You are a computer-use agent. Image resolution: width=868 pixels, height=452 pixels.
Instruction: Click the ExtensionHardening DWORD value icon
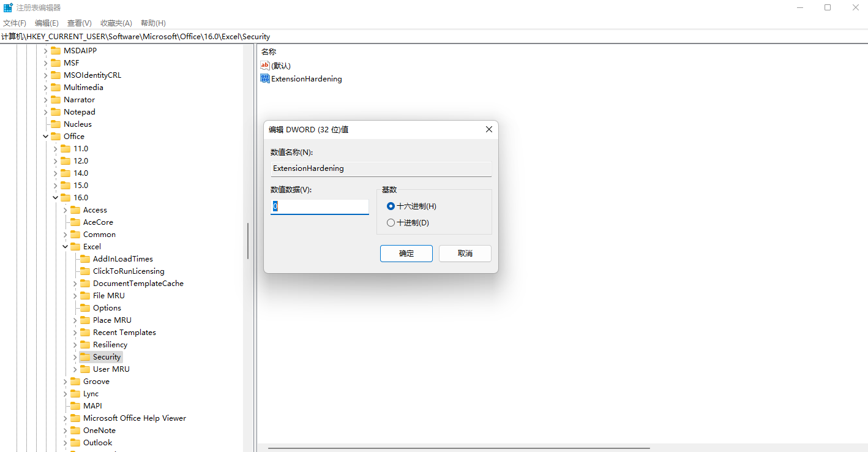coord(265,78)
